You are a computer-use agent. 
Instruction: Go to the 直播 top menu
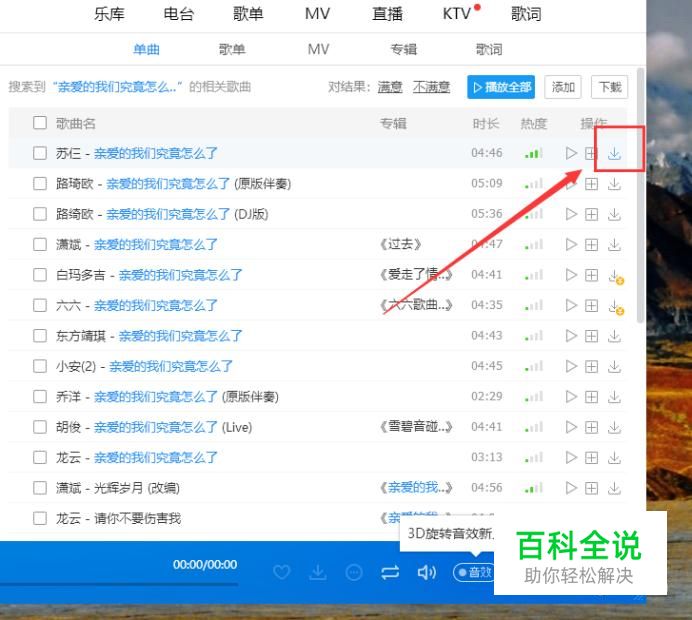(387, 14)
